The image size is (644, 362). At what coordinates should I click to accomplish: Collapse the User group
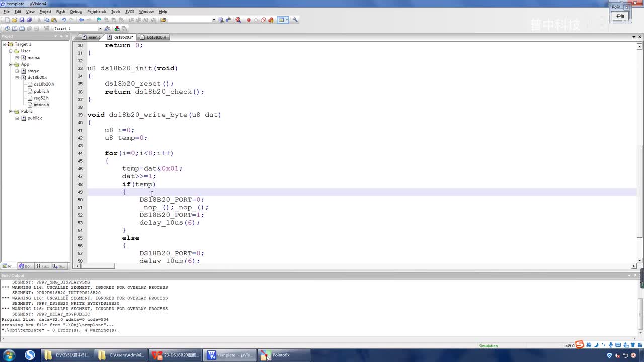(x=11, y=51)
